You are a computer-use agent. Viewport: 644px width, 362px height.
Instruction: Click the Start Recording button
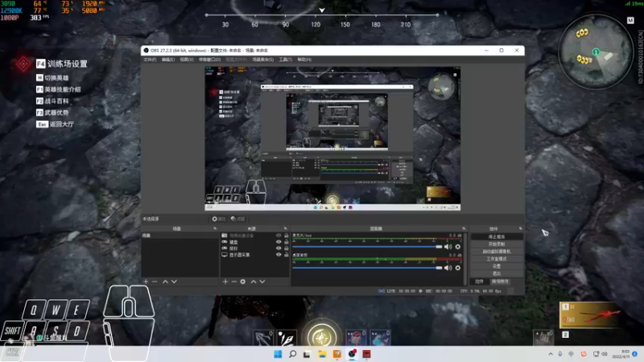pyautogui.click(x=497, y=245)
